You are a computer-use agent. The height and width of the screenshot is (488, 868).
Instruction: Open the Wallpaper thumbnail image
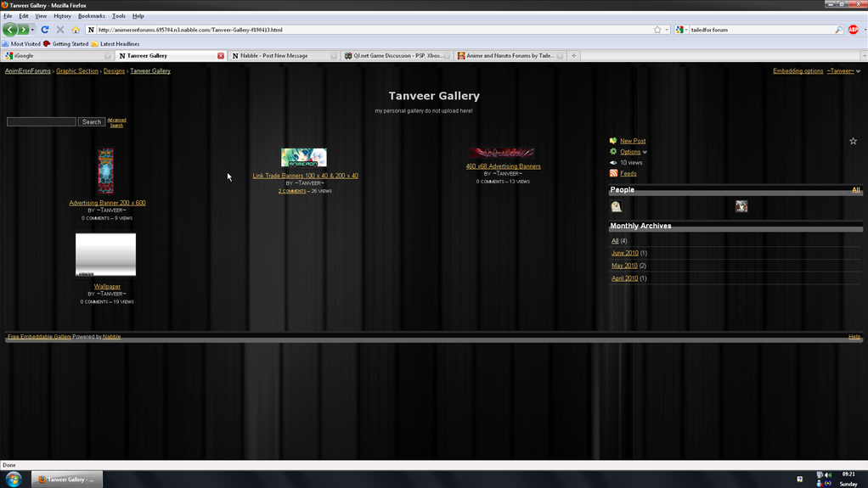105,255
